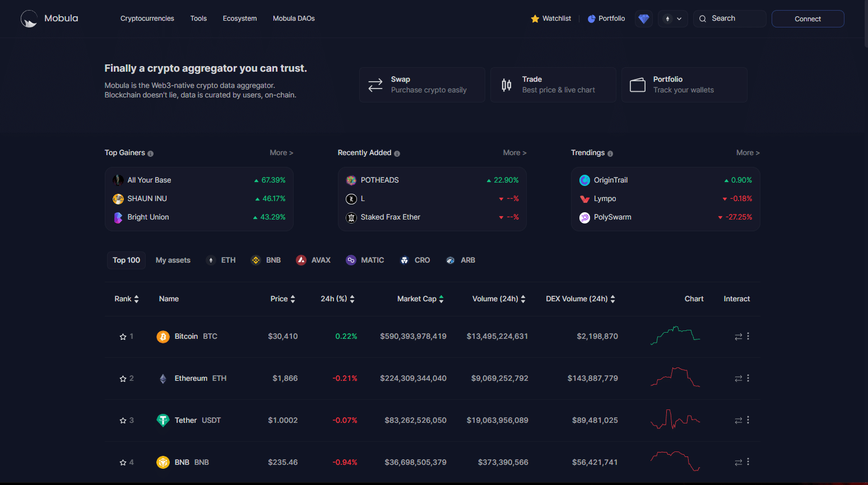The image size is (868, 485).
Task: Star BNB to add to watchlist
Action: pyautogui.click(x=123, y=463)
